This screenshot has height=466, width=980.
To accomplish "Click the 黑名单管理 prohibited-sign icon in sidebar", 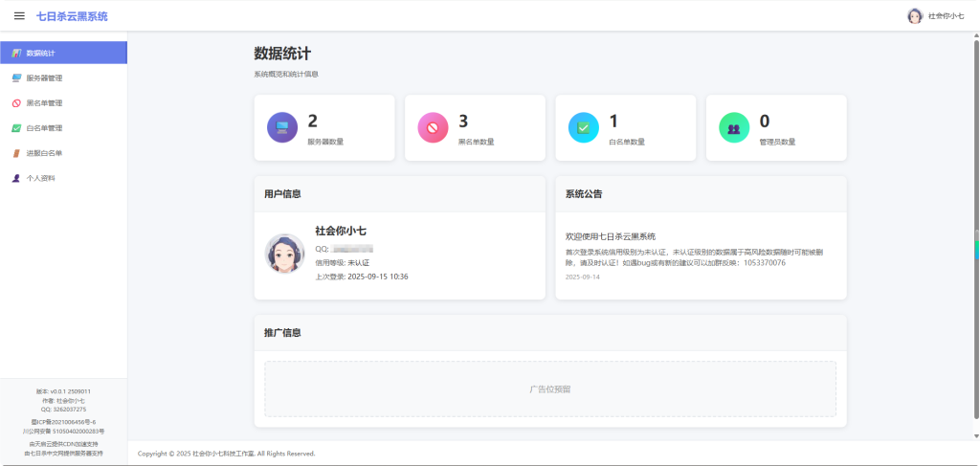I will (17, 103).
